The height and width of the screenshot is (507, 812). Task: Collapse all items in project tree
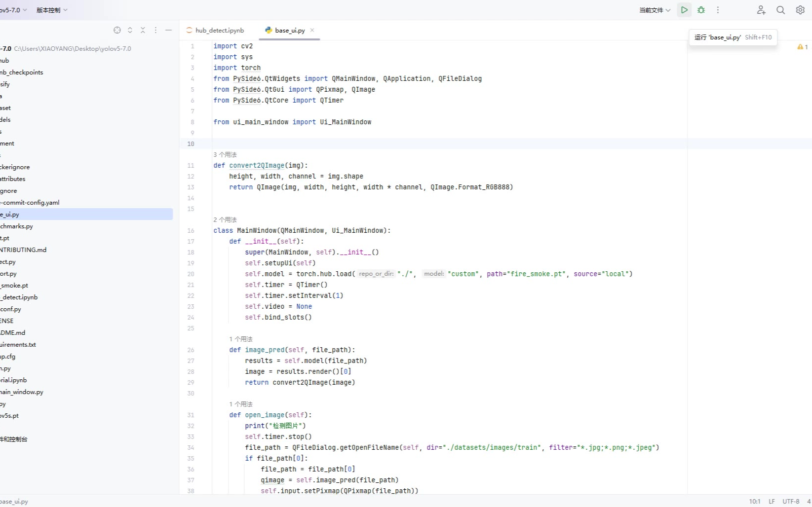pyautogui.click(x=143, y=30)
